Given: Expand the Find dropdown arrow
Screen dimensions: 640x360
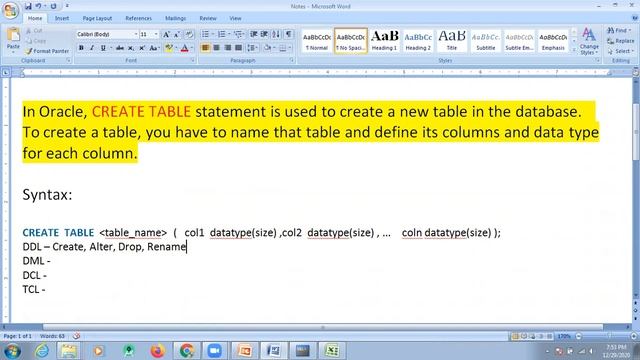Looking at the screenshot, I should (x=630, y=31).
